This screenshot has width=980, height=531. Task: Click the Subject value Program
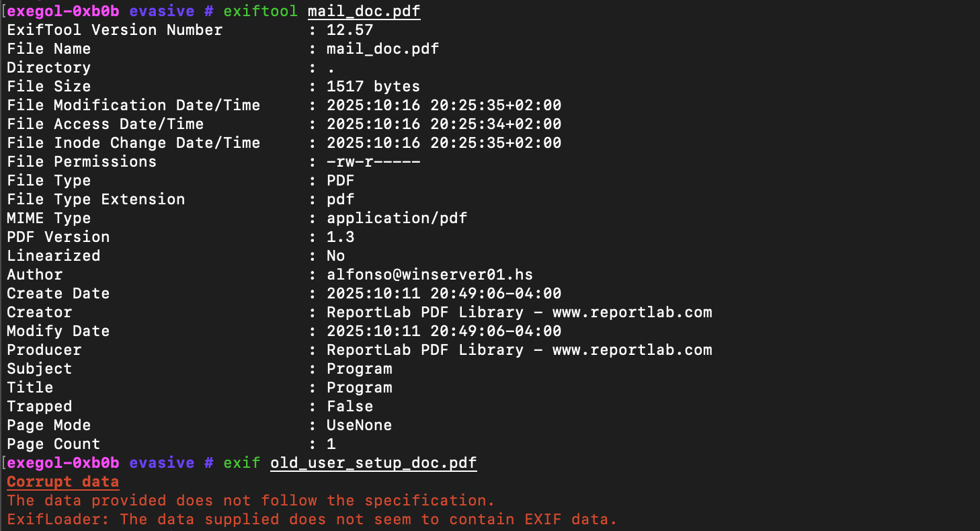pyautogui.click(x=359, y=369)
